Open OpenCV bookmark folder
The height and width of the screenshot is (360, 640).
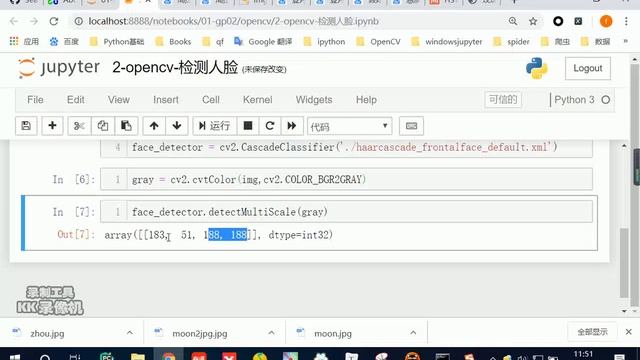tap(378, 42)
